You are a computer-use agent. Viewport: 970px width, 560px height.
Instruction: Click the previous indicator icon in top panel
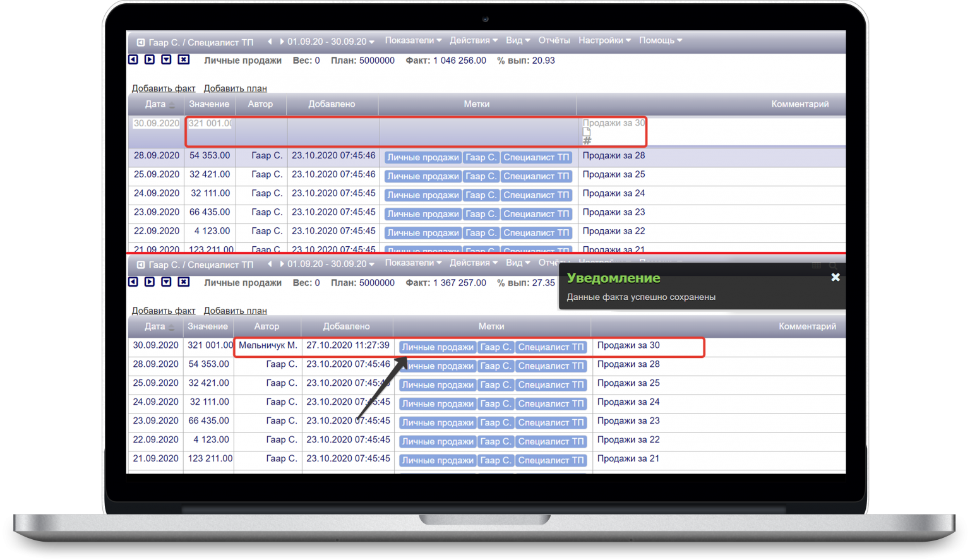[x=133, y=60]
